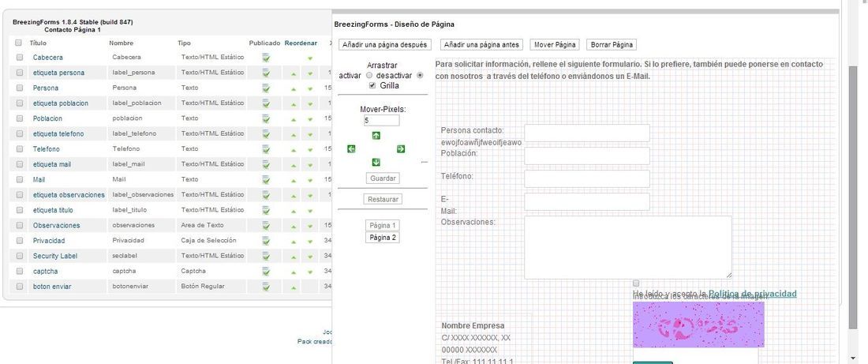Check the Telefono row checkbox

pos(20,149)
